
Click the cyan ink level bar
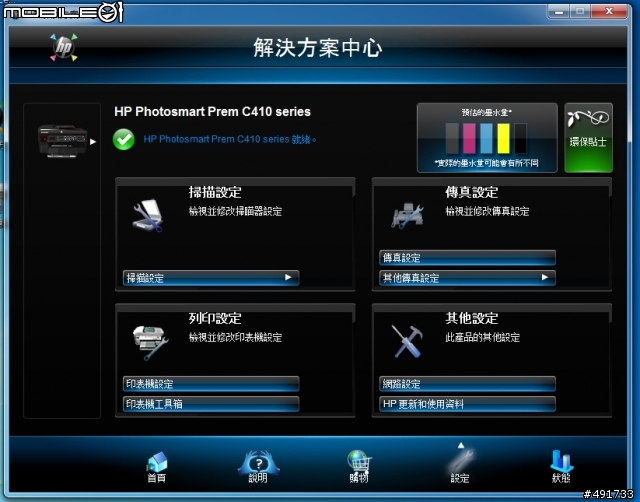tap(486, 139)
